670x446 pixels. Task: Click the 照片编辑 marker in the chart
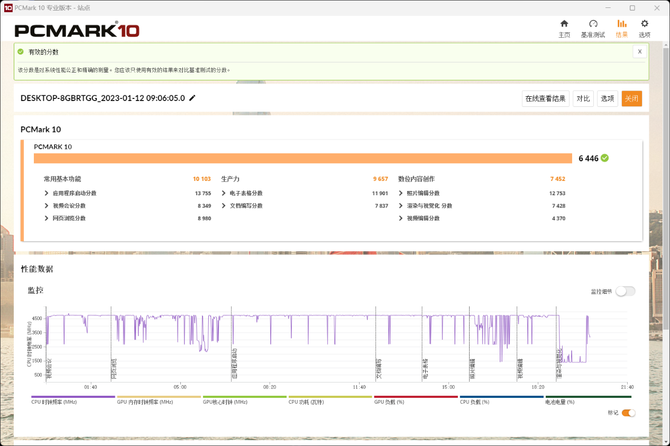472,369
